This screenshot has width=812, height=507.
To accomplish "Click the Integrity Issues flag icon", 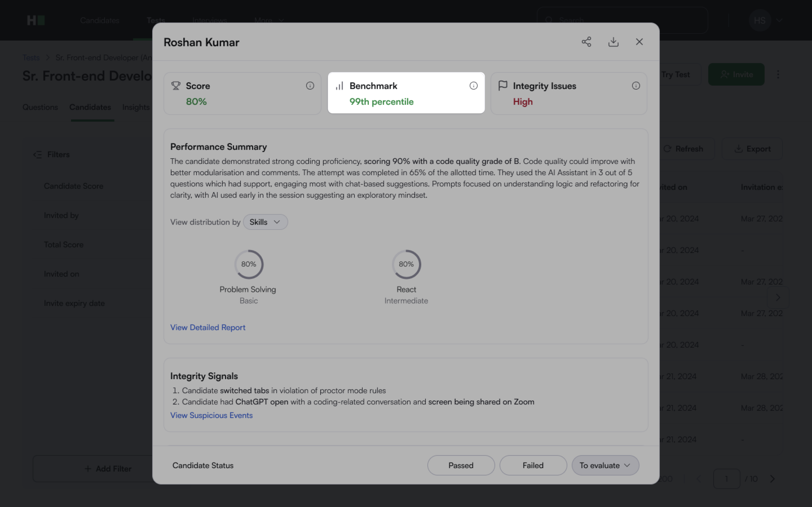I will click(x=503, y=86).
